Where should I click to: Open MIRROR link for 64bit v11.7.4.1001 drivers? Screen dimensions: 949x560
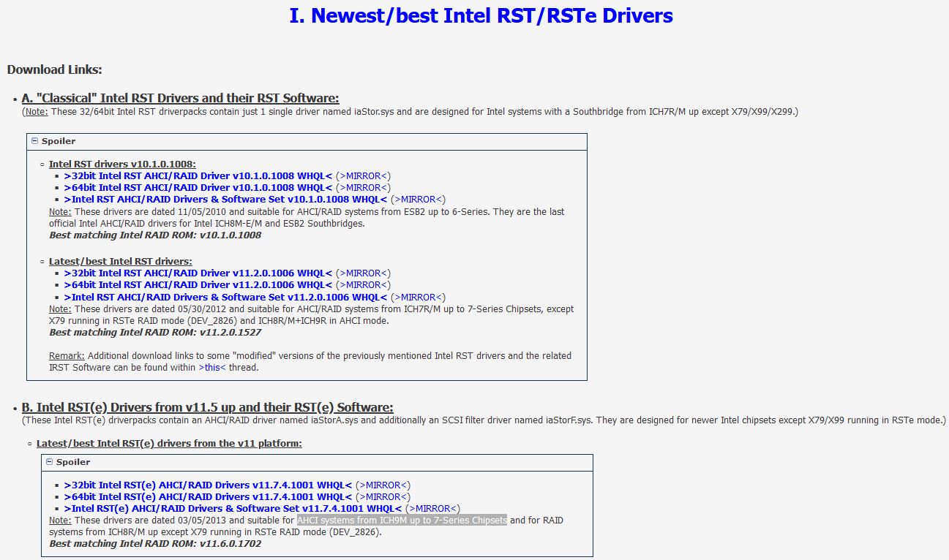coord(383,497)
